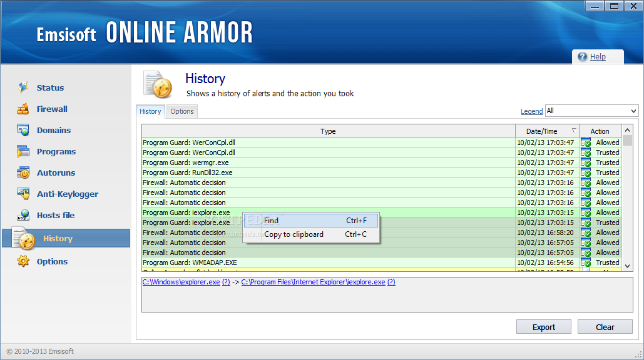Open Status in the sidebar

pyautogui.click(x=50, y=87)
